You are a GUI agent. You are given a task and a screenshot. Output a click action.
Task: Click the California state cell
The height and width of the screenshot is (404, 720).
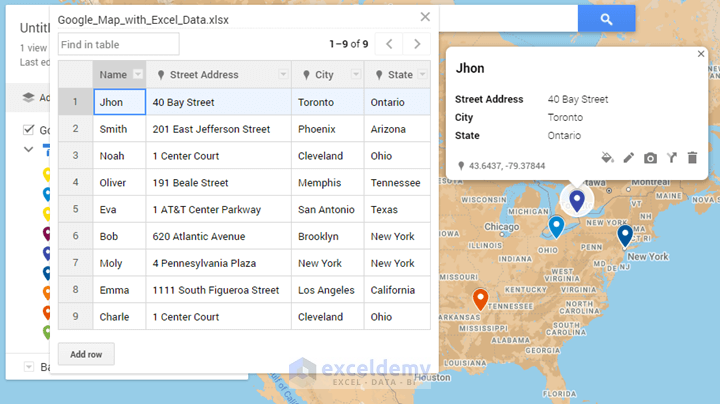click(397, 290)
